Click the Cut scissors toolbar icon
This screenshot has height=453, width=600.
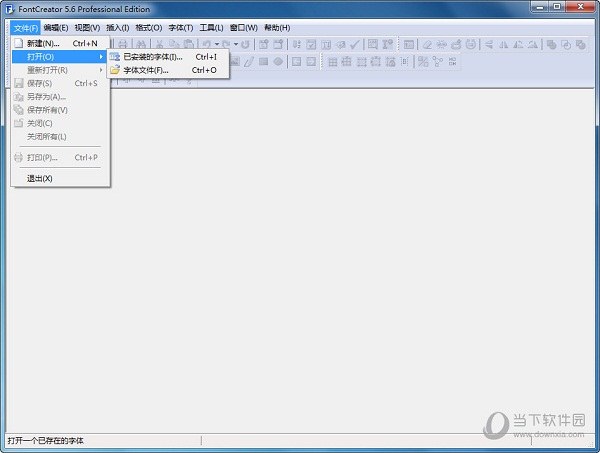tap(160, 44)
